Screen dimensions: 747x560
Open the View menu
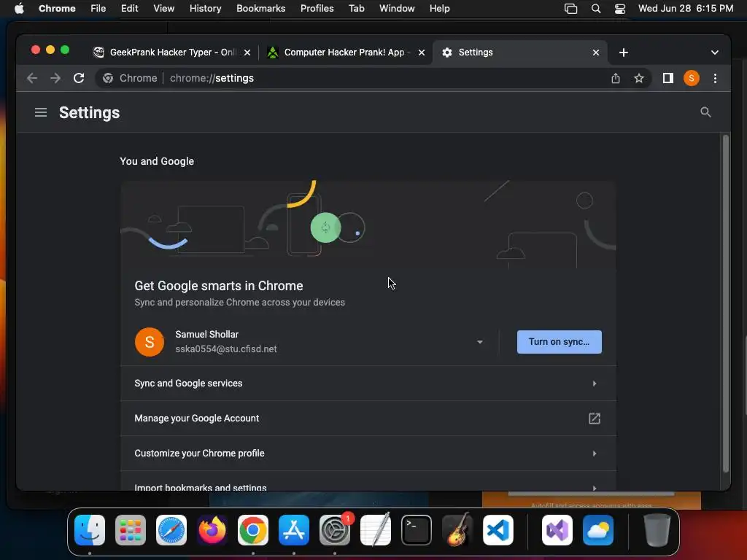pyautogui.click(x=163, y=9)
